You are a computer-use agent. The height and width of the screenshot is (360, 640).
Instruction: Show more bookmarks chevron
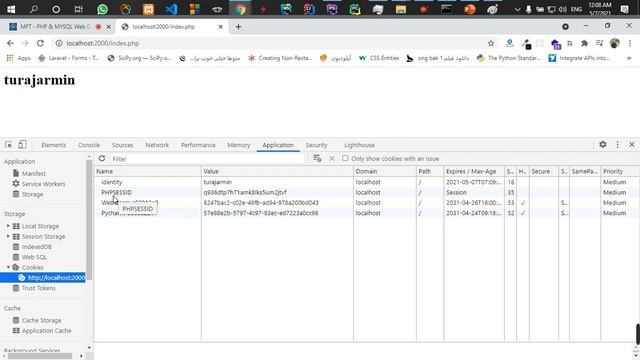pos(629,58)
